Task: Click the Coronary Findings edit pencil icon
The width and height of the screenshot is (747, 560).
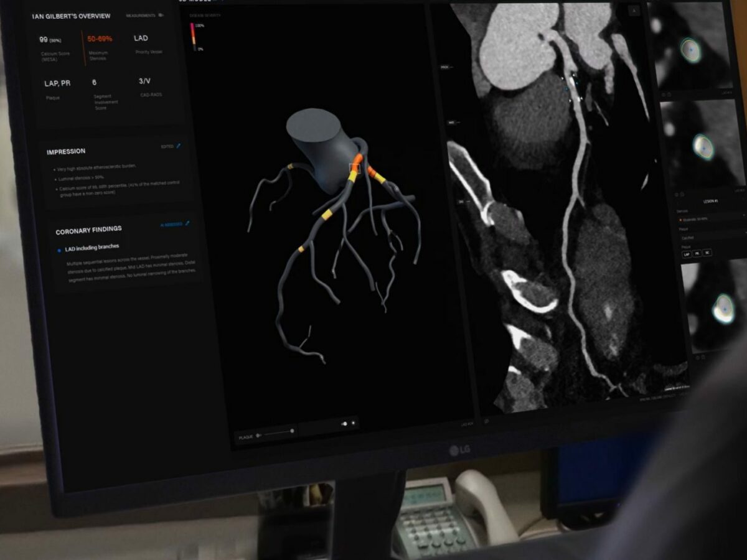Action: click(x=187, y=223)
